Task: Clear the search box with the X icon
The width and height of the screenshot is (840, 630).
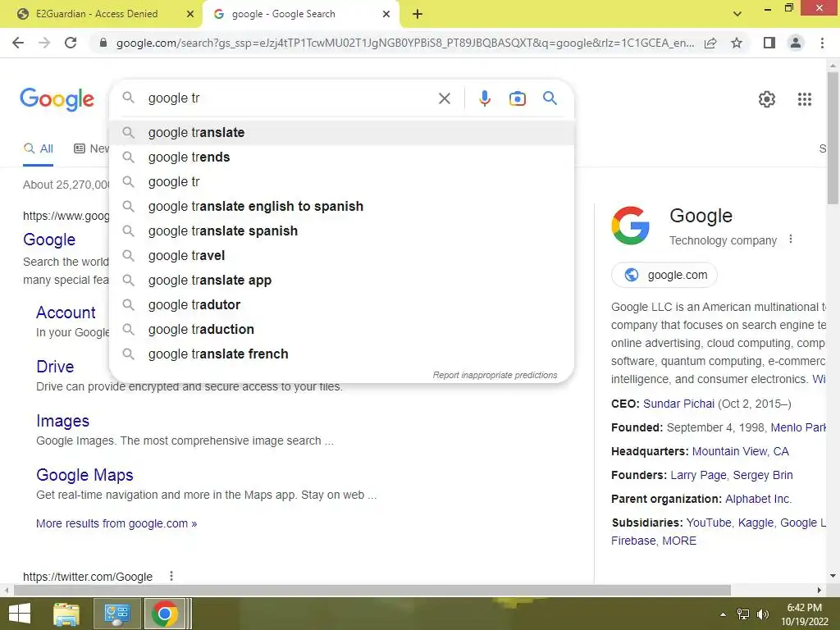Action: [444, 98]
